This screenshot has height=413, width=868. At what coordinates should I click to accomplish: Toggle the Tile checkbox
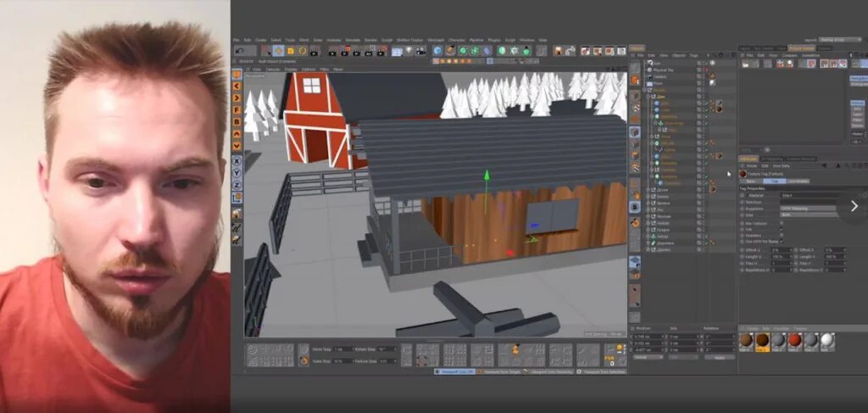tap(782, 230)
